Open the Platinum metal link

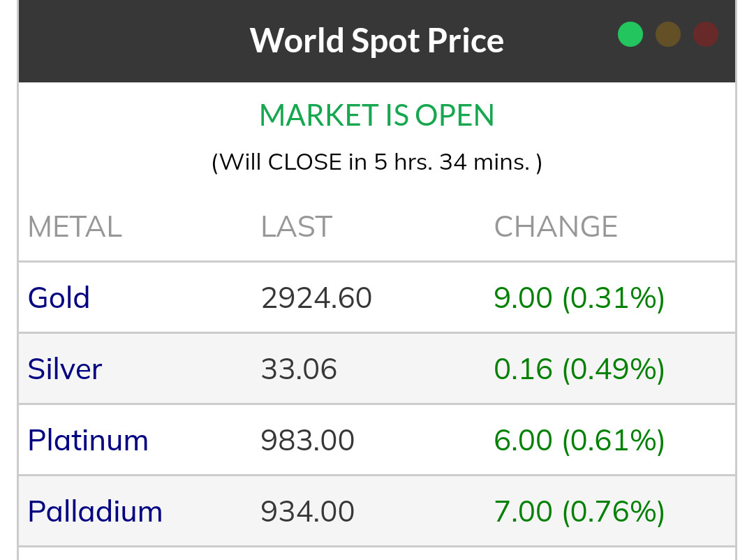click(x=88, y=441)
